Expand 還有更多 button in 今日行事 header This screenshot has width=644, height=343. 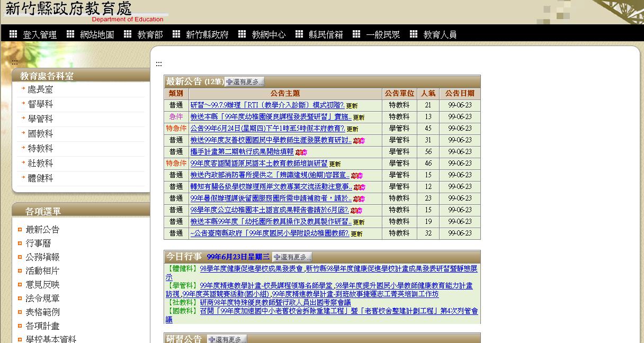[x=292, y=257]
